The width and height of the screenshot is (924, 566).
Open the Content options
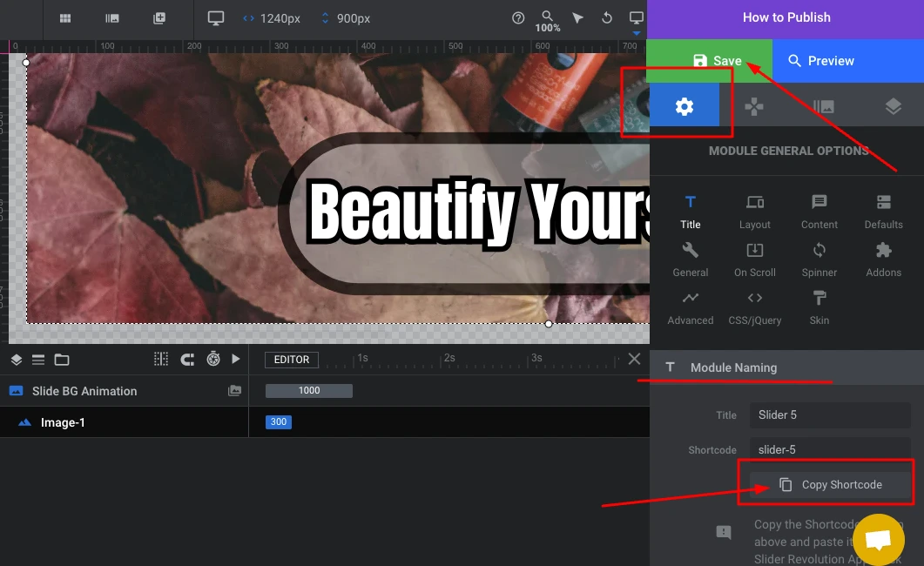[819, 212]
